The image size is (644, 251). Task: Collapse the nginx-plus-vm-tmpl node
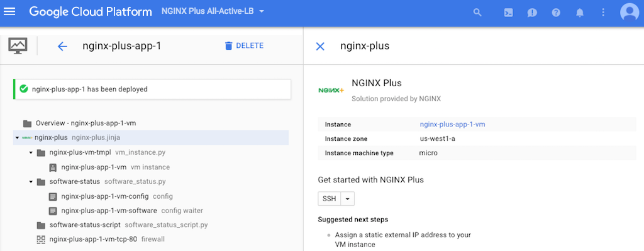(x=31, y=153)
